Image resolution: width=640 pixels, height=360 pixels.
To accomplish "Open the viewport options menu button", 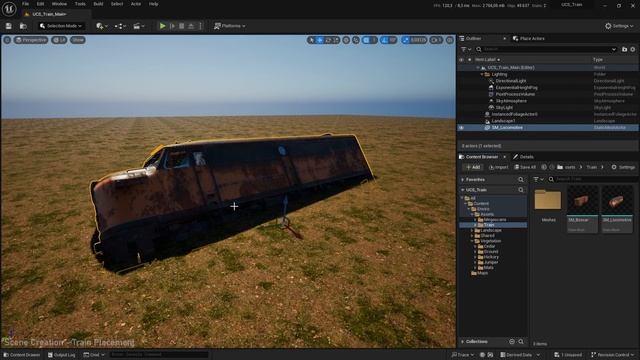I will pyautogui.click(x=7, y=40).
